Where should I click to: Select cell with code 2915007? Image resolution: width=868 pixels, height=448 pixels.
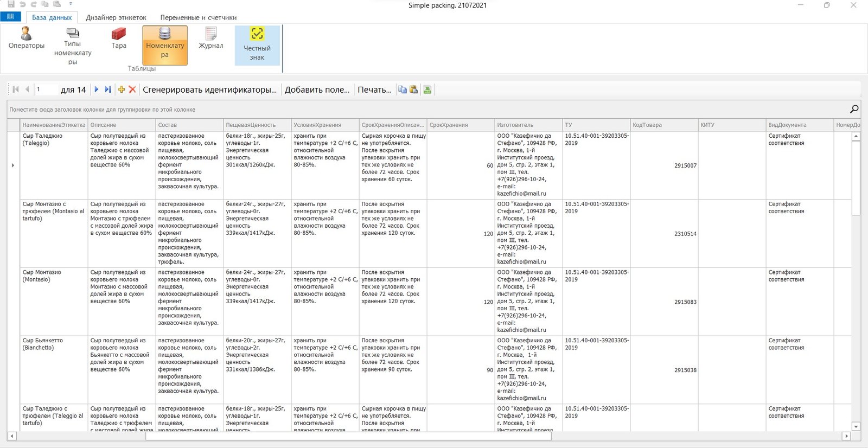664,165
